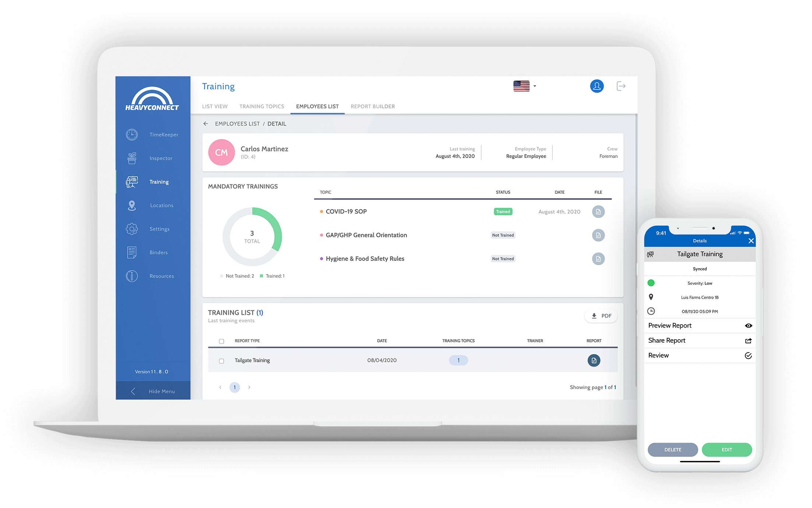Tick the Tailgate Training row checkbox
812x508 pixels.
221,361
